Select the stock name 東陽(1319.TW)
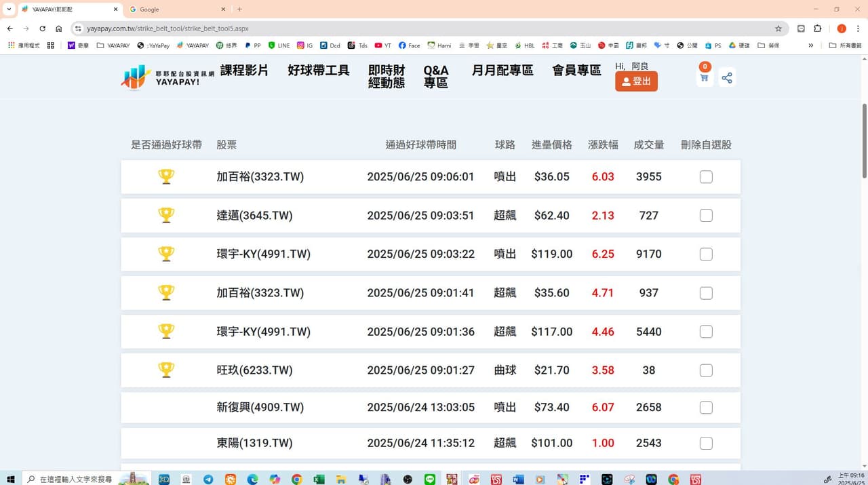Screen dimensions: 868x485 (x=254, y=443)
